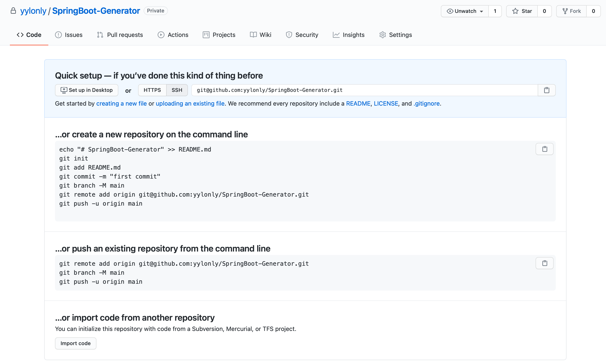Click the Projects board icon
606x364 pixels.
click(x=206, y=35)
